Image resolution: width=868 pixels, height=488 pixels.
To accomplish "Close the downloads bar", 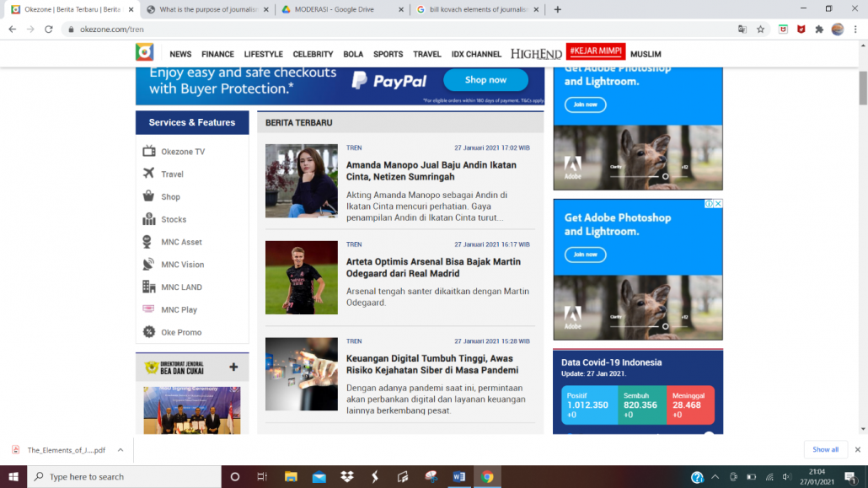I will click(x=858, y=450).
